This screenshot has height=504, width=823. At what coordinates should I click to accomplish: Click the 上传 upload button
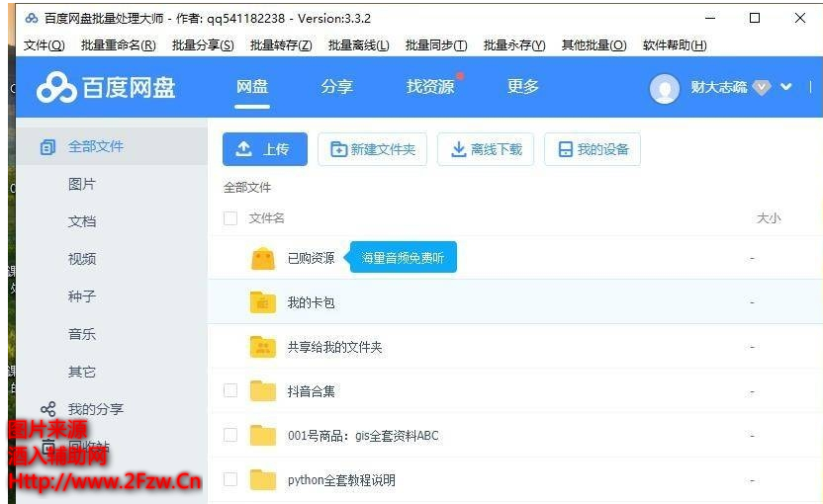[x=265, y=149]
